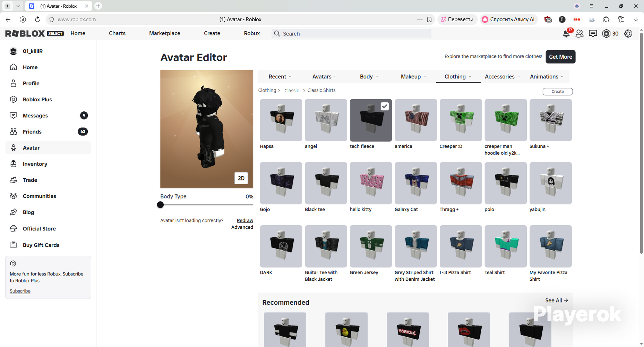644x347 pixels.
Task: Click the Create button above shirts
Action: [x=558, y=92]
